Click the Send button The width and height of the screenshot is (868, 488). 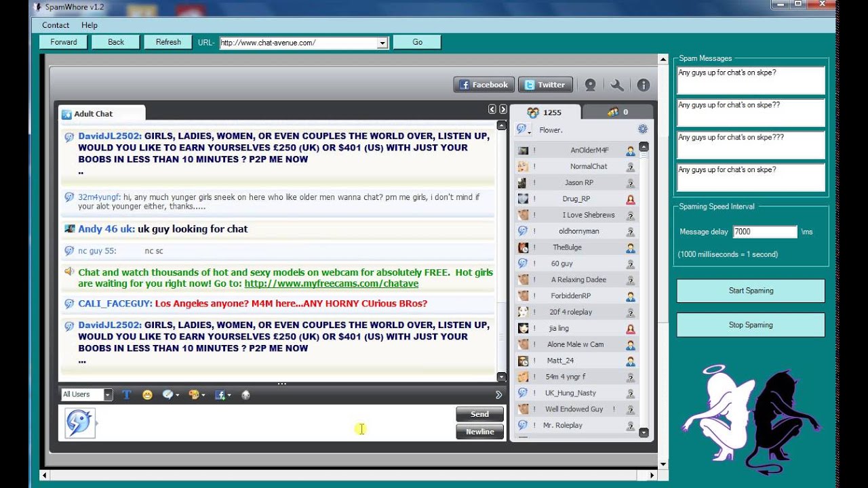(479, 414)
